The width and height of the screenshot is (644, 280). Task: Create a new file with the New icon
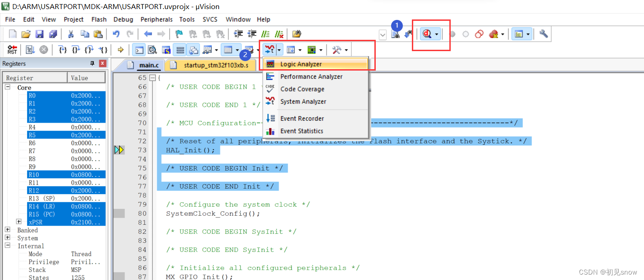13,34
